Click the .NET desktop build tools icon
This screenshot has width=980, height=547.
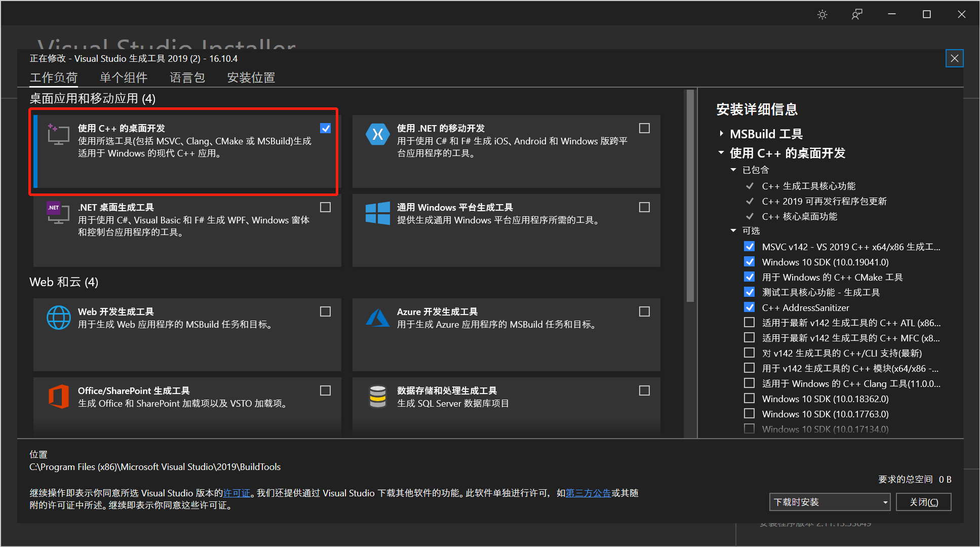(x=58, y=213)
